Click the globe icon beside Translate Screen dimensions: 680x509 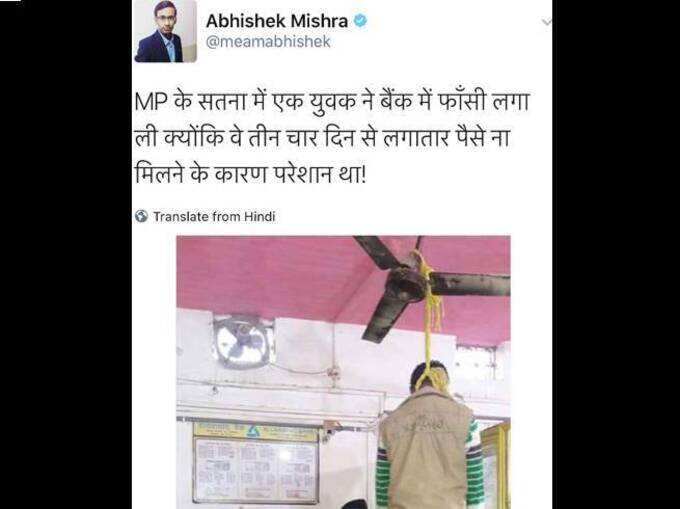coord(141,216)
